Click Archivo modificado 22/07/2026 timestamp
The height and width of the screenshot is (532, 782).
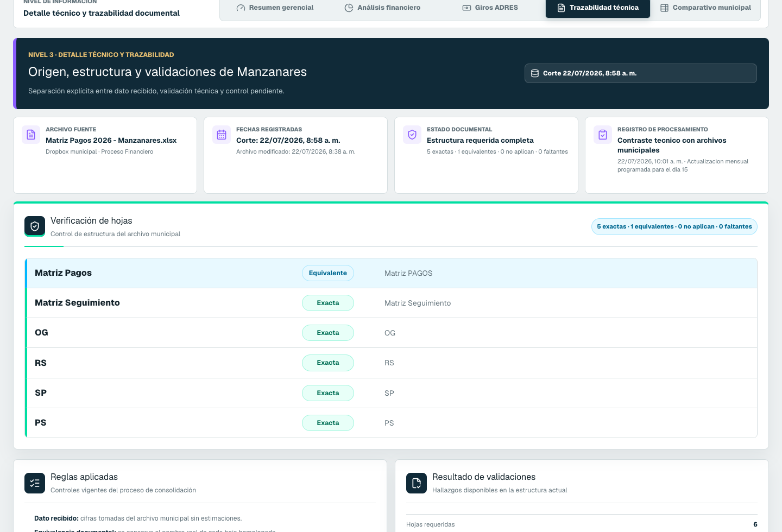[296, 152]
